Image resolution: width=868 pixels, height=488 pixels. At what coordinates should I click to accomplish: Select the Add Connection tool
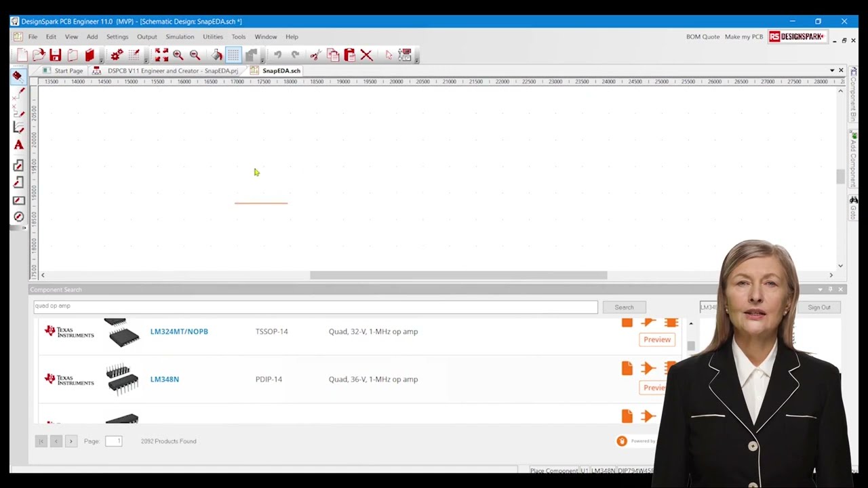[x=18, y=94]
